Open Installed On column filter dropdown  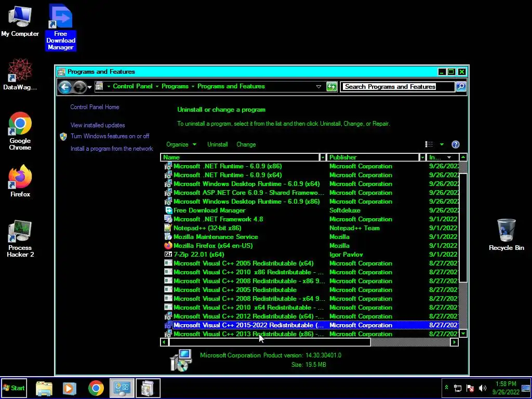pyautogui.click(x=449, y=157)
